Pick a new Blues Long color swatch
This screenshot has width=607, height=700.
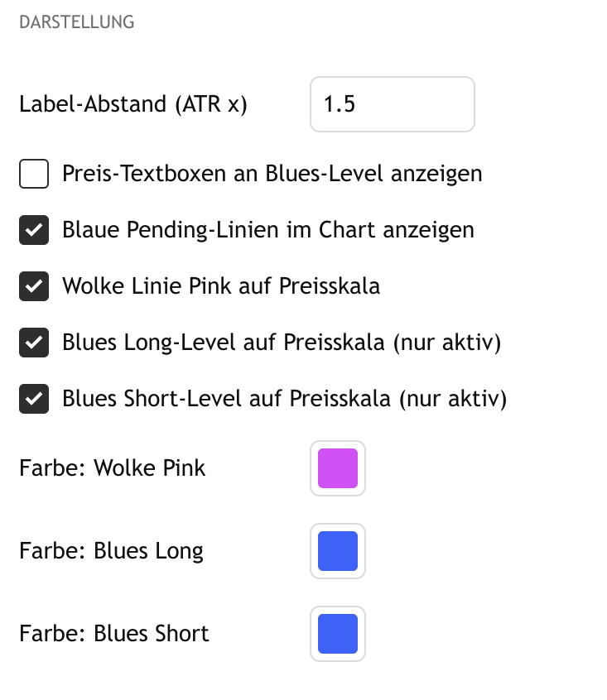338,551
